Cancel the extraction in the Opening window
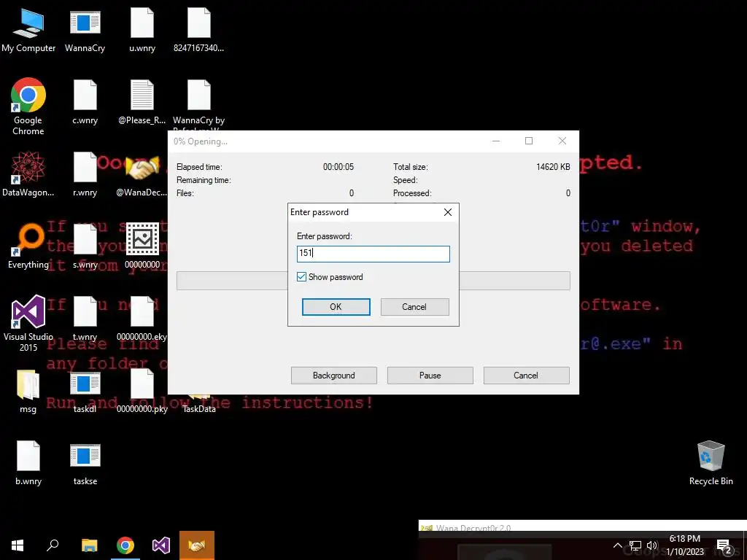This screenshot has height=560, width=747. click(x=526, y=376)
